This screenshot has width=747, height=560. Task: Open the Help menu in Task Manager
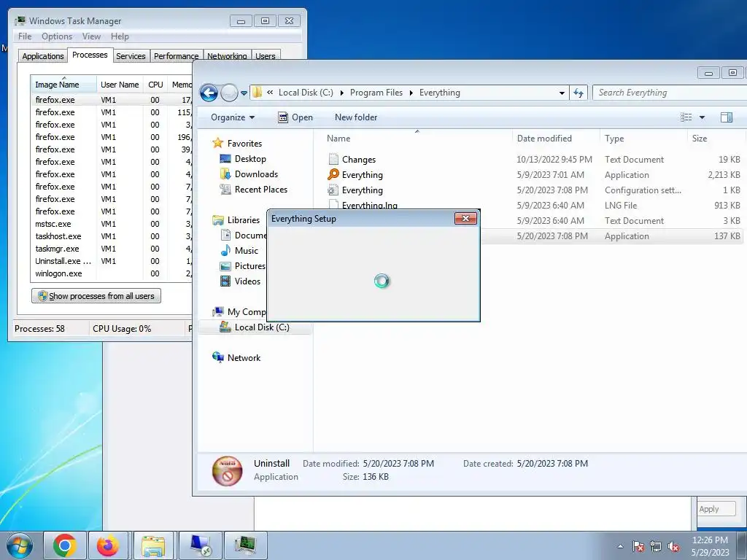coord(120,36)
